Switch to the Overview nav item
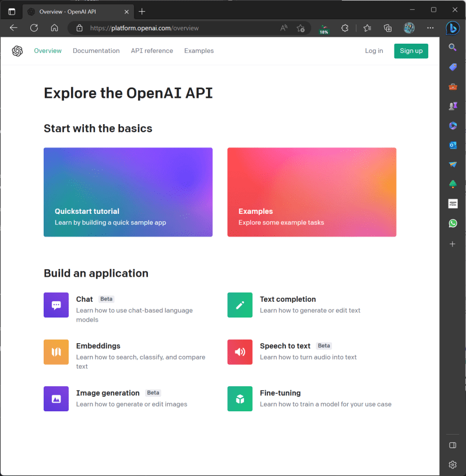This screenshot has height=476, width=466. click(x=48, y=51)
